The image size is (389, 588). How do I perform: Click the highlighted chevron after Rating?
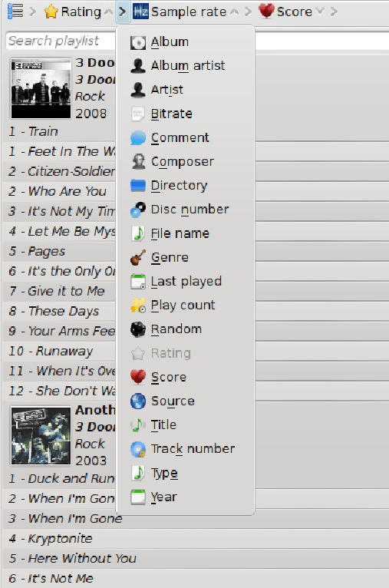coord(123,12)
